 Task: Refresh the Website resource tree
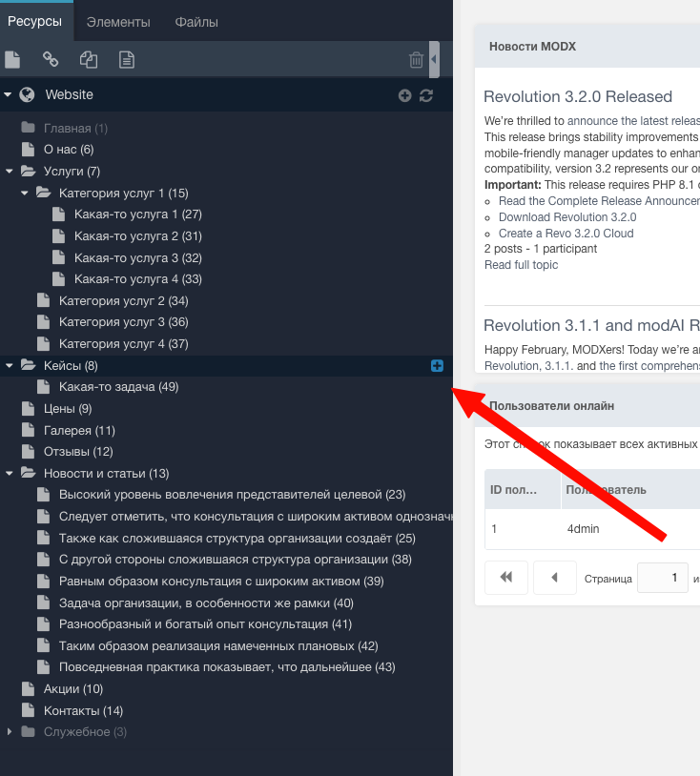click(x=426, y=95)
